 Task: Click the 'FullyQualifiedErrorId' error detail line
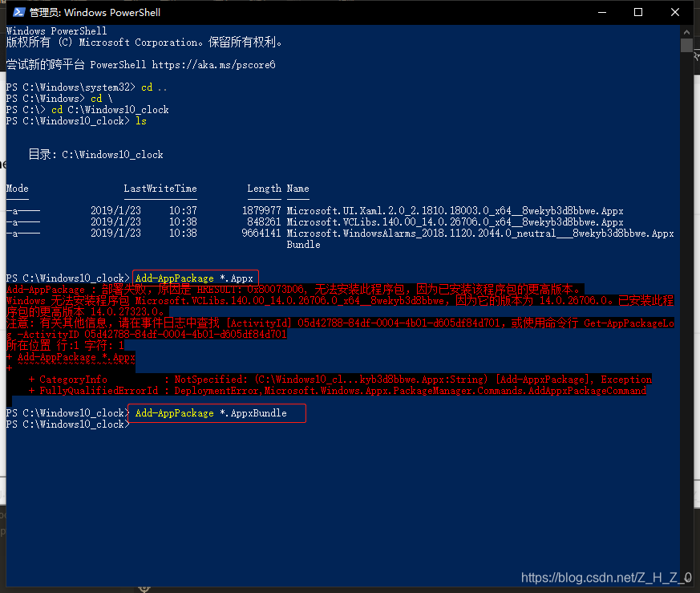click(x=337, y=391)
